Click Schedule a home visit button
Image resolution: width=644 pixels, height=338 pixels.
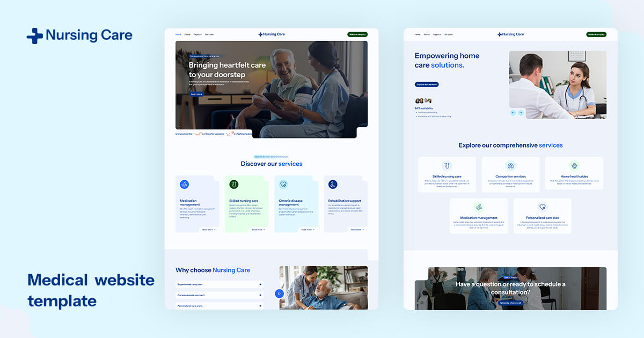tap(511, 302)
